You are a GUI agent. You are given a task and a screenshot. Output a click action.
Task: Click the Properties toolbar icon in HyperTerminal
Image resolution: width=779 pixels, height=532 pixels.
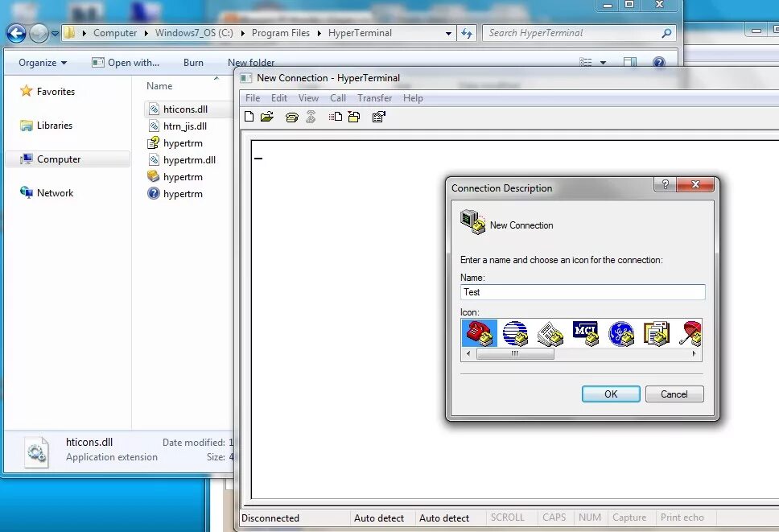pos(378,117)
